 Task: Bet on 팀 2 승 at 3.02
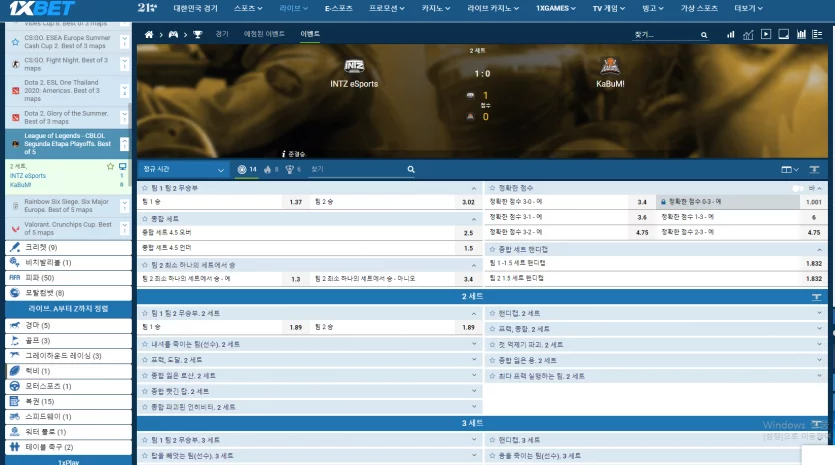[468, 202]
